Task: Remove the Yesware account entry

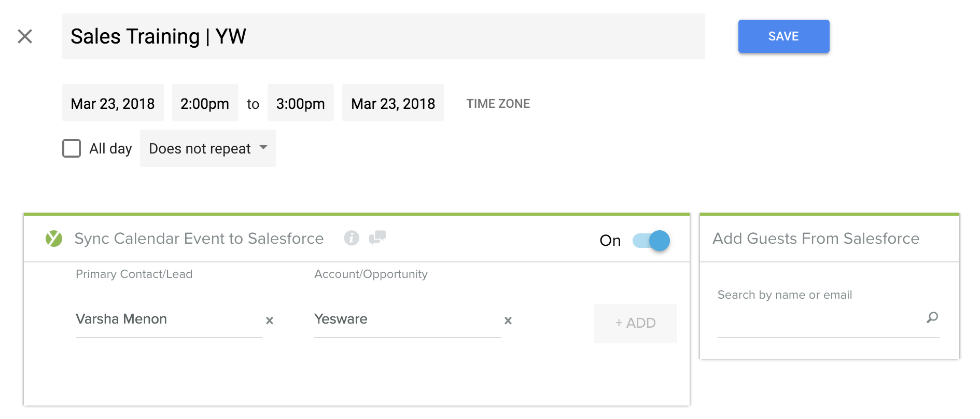Action: [x=508, y=320]
